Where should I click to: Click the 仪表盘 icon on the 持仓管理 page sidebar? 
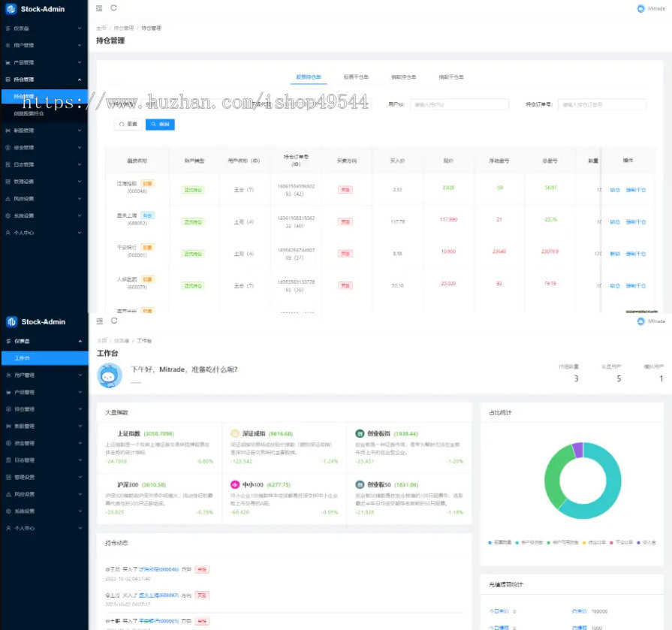(8, 29)
